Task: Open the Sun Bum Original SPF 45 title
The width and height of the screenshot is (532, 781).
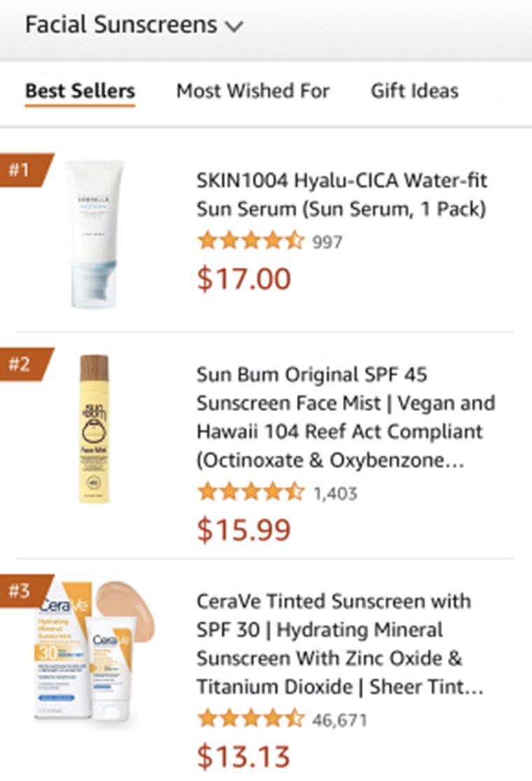Action: click(x=346, y=417)
